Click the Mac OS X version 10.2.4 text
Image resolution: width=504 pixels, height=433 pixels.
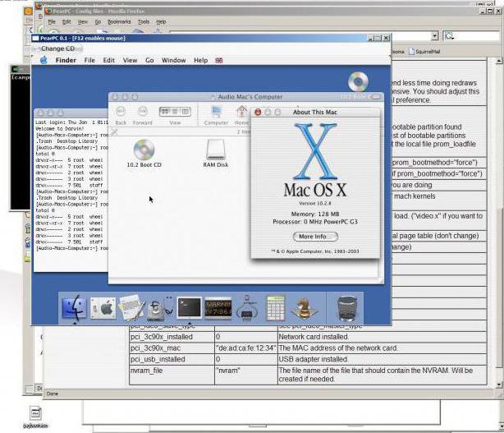pyautogui.click(x=315, y=203)
